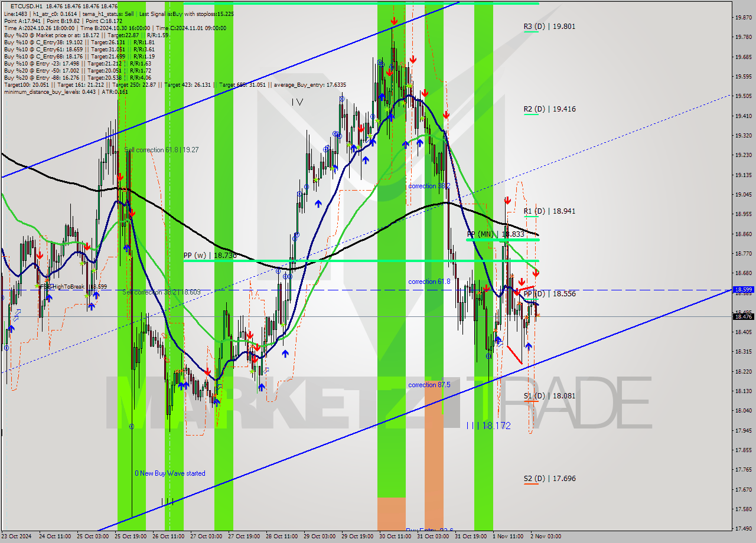Select '0 New Buy Wave started' annotation
This screenshot has width=756, height=543.
(x=170, y=473)
